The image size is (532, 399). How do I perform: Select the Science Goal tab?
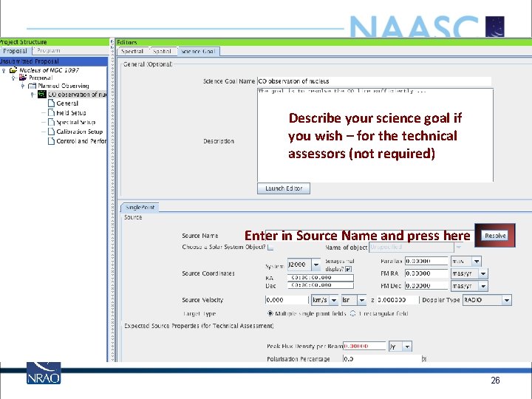coord(198,51)
